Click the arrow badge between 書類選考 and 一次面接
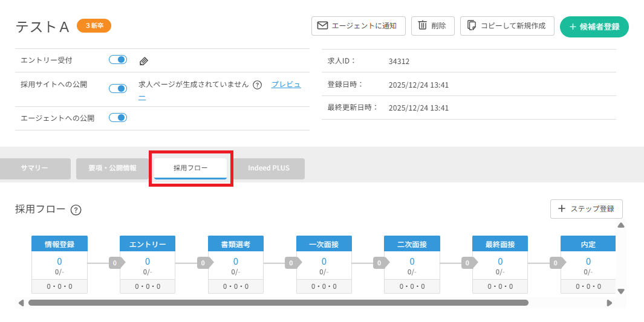Viewport: 644px width, 322px height. [x=293, y=263]
